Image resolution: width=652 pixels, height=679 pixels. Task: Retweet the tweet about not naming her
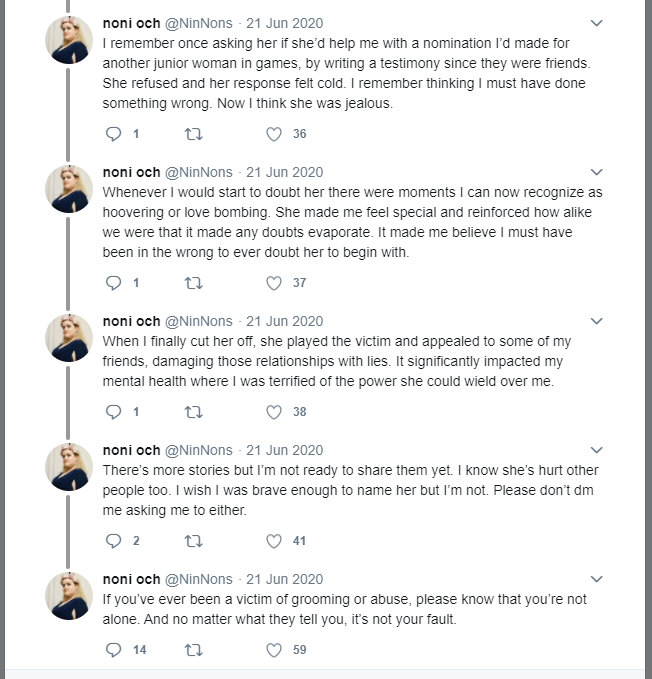[x=194, y=541]
